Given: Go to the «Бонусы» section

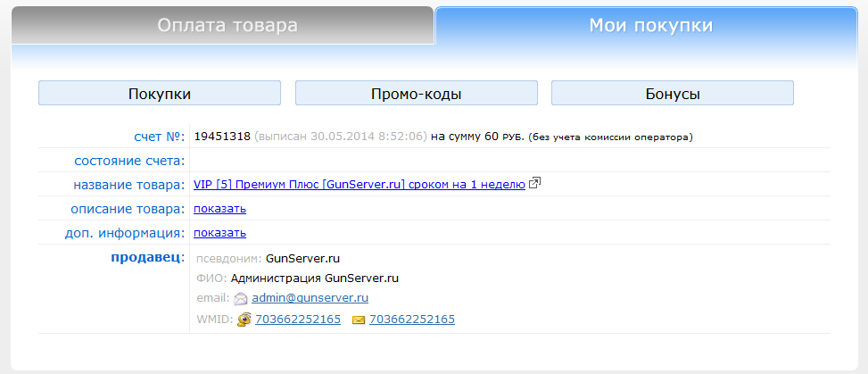Looking at the screenshot, I should (x=672, y=94).
